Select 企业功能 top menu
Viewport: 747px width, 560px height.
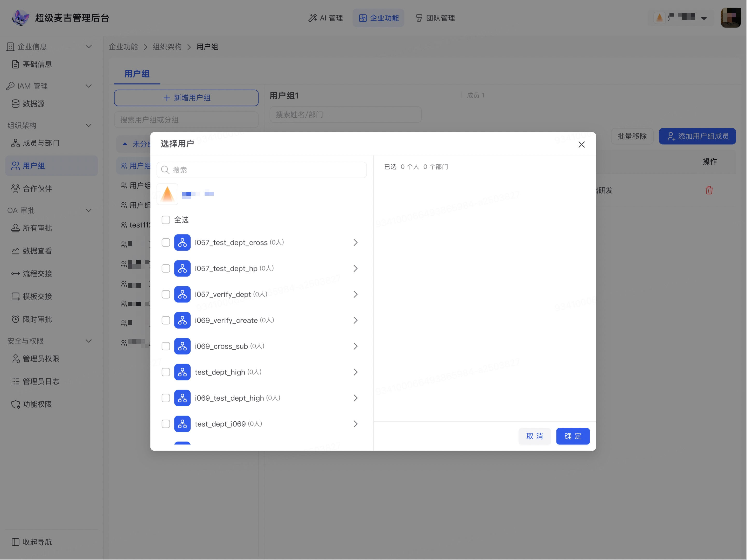click(x=379, y=18)
